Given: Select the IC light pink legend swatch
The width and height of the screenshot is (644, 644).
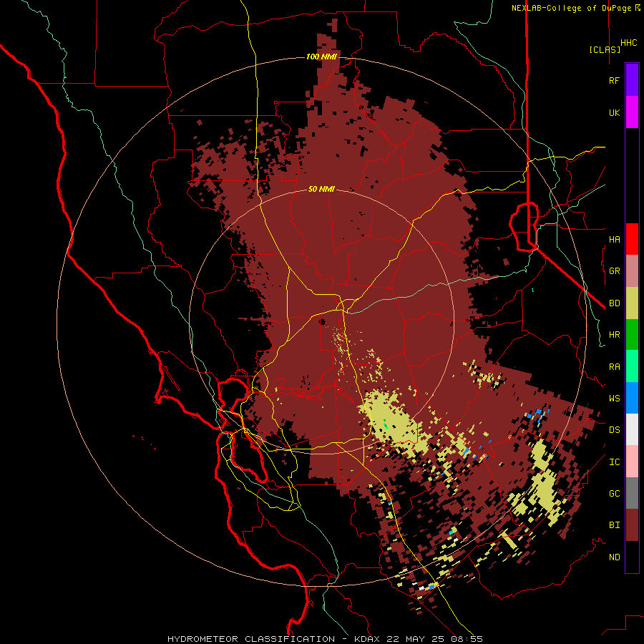Looking at the screenshot, I should click(x=632, y=462).
